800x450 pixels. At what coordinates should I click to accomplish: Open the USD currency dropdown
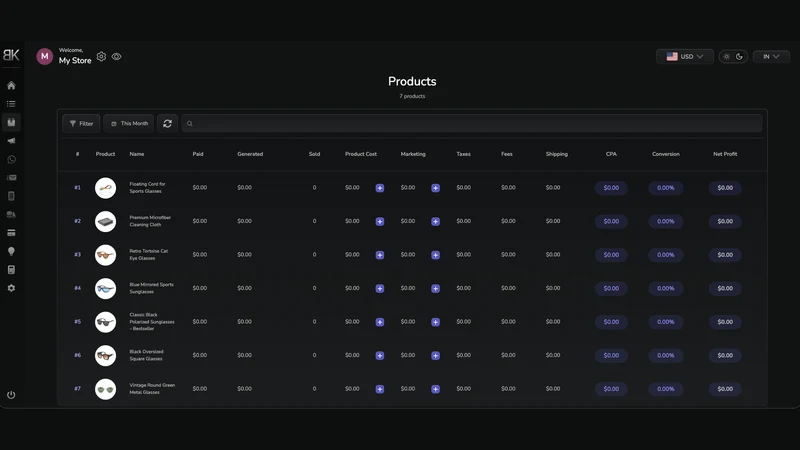pyautogui.click(x=685, y=57)
